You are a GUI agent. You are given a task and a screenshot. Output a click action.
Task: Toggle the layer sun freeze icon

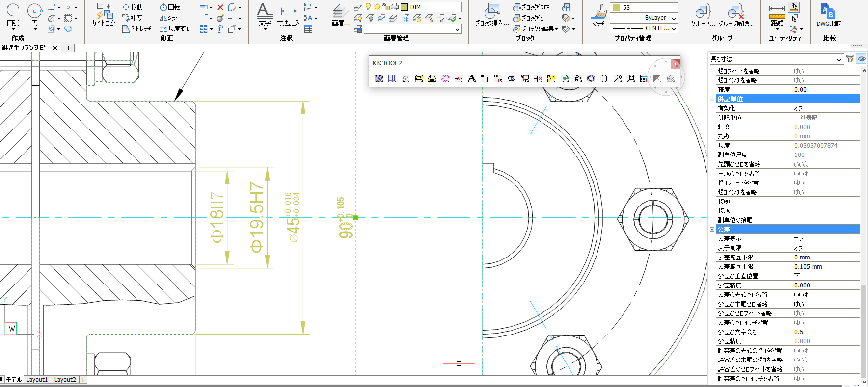click(377, 7)
